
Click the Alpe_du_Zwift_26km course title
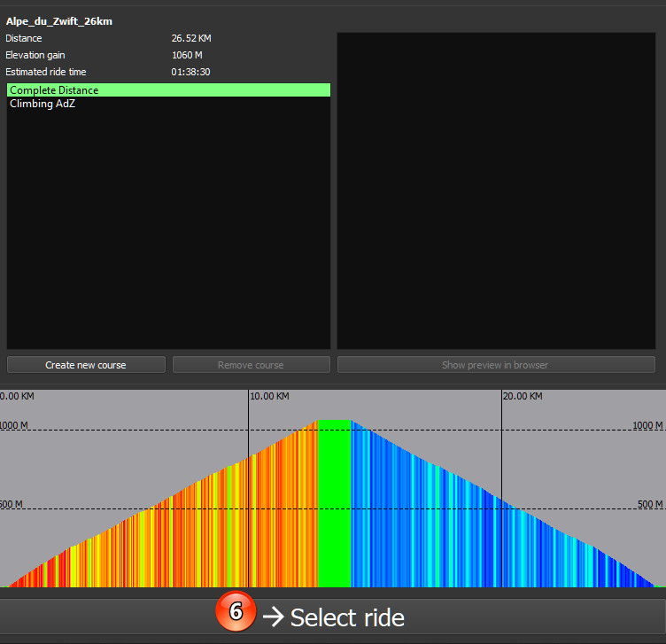pyautogui.click(x=59, y=21)
